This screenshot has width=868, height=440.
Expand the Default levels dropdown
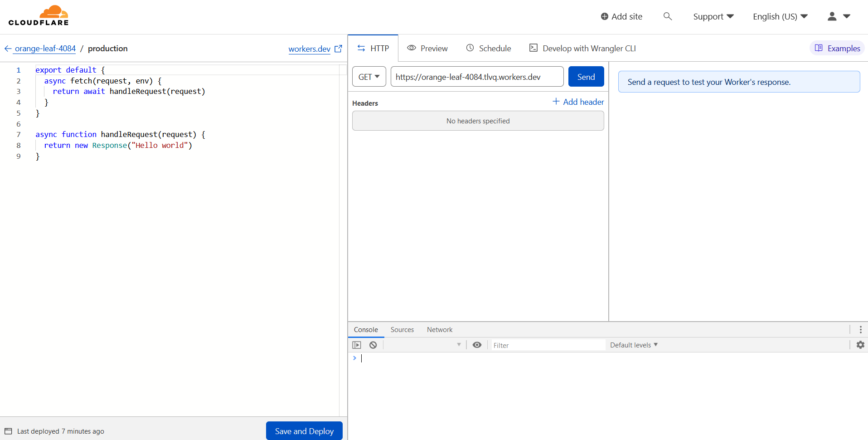click(633, 345)
